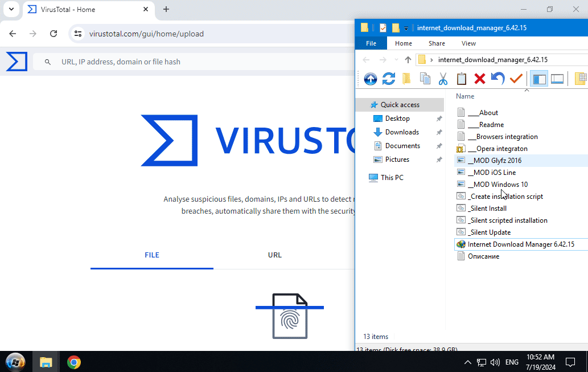588x372 pixels.
Task: Click the Explorer address bar path text
Action: click(x=493, y=60)
